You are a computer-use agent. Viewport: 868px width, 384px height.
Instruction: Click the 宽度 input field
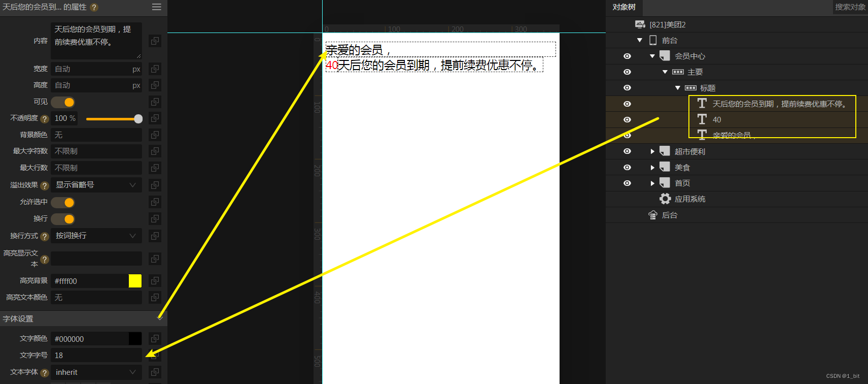[x=96, y=69]
